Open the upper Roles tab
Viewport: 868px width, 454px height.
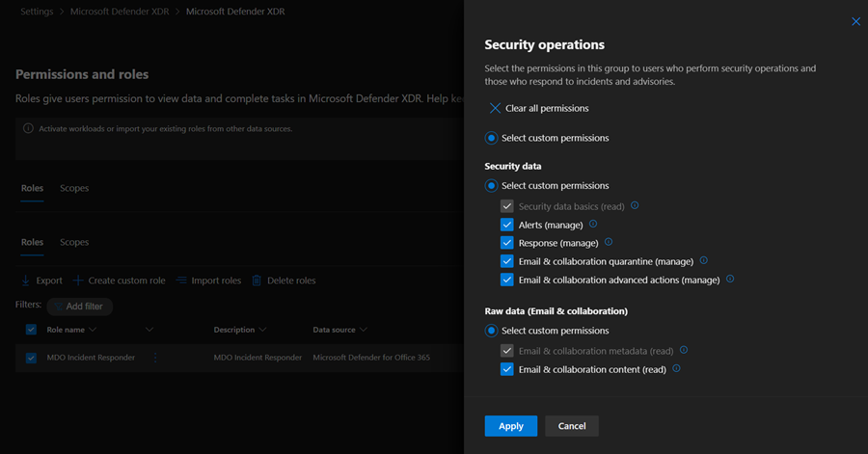[x=32, y=188]
